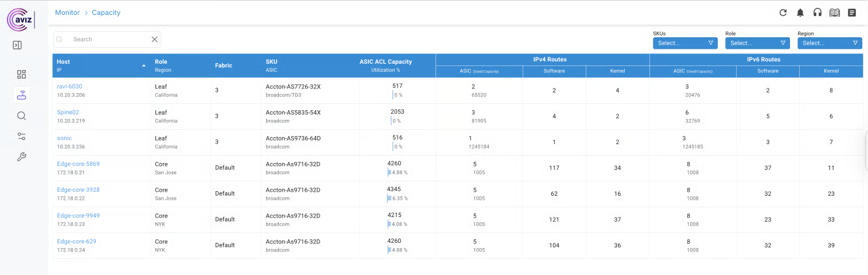
Task: Expand the Role filter dropdown
Action: click(x=757, y=43)
